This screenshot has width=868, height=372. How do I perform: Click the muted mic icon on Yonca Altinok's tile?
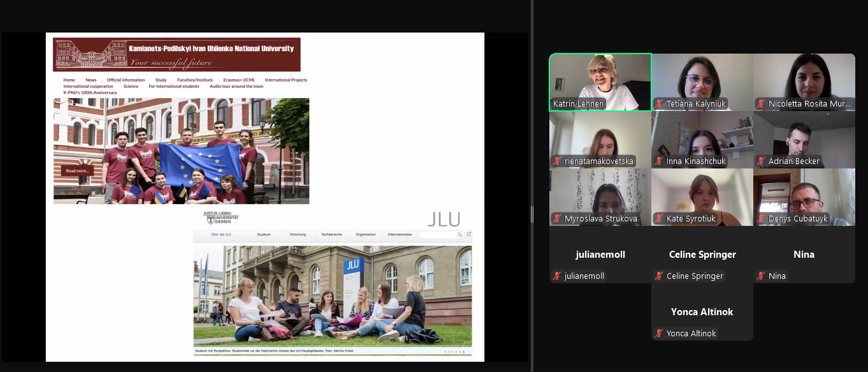(x=659, y=334)
